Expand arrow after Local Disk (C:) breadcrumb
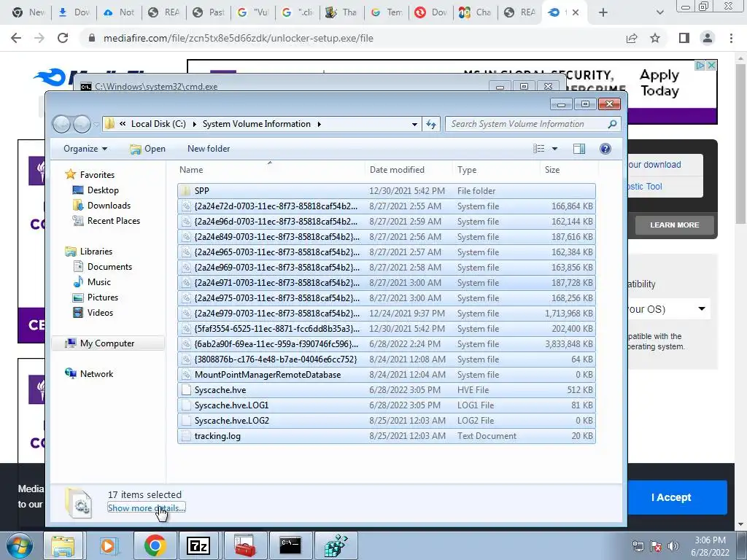Image resolution: width=747 pixels, height=560 pixels. pos(194,124)
